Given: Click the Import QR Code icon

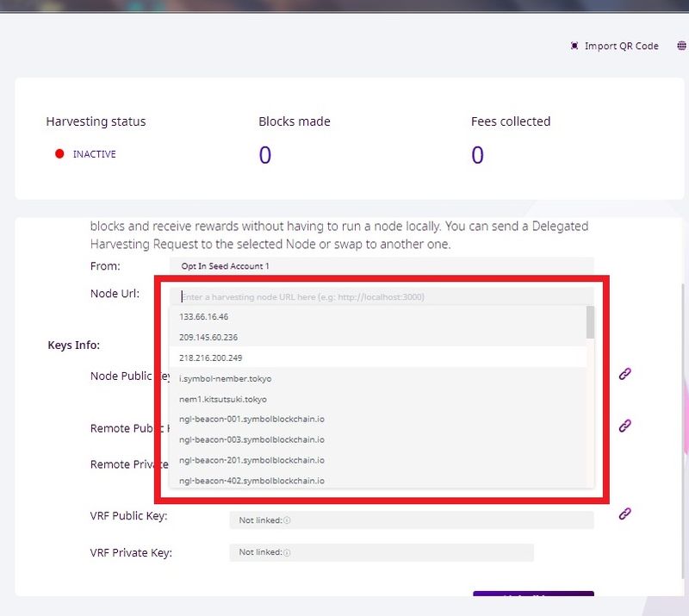Looking at the screenshot, I should coord(574,46).
